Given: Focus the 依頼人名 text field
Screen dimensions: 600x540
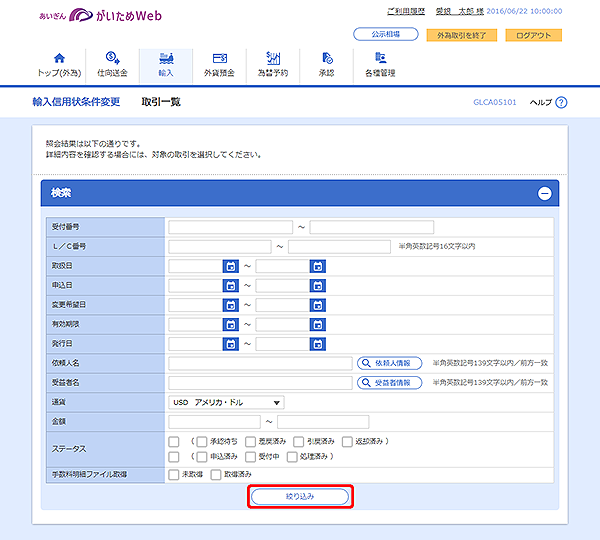Looking at the screenshot, I should [260, 363].
